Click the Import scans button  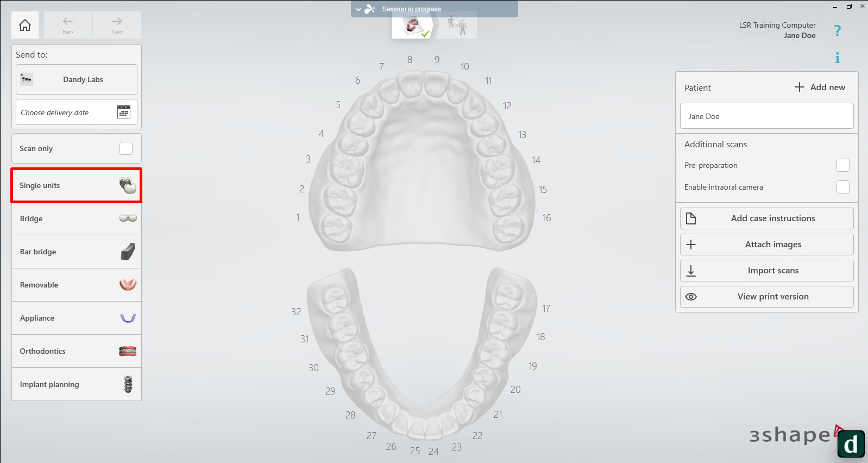tap(766, 271)
